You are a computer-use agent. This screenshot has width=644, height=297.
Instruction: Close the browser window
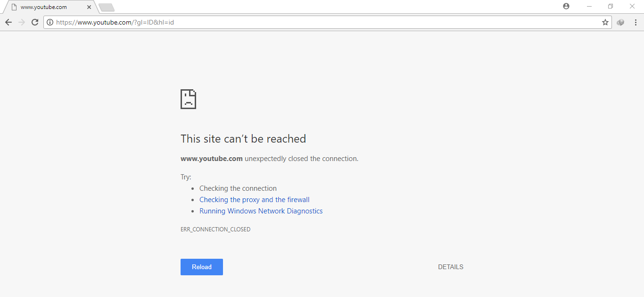(x=632, y=6)
